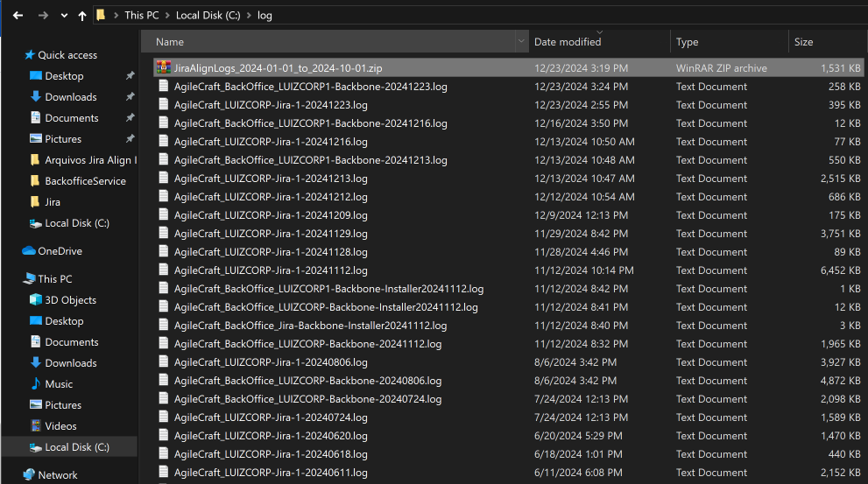The height and width of the screenshot is (484, 868).
Task: Select 'This PC' in navigation pane
Action: pyautogui.click(x=55, y=279)
